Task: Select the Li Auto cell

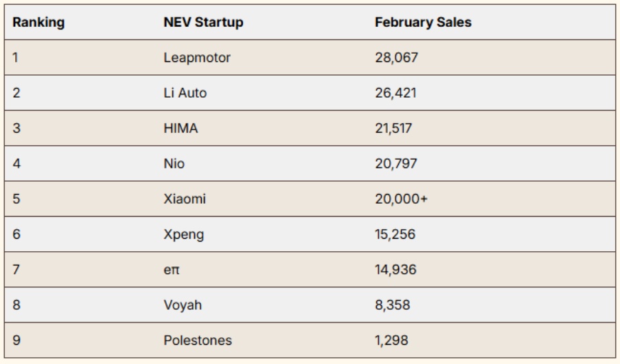Action: point(185,93)
